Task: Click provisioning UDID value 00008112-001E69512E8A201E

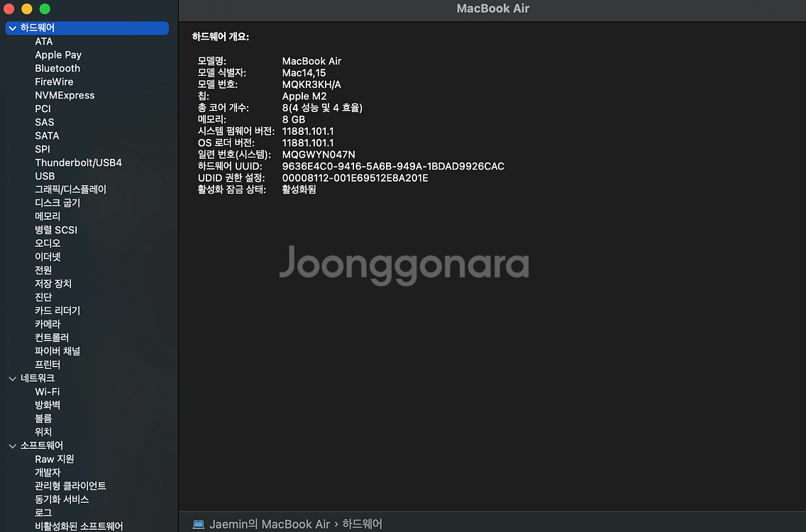Action: 355,178
